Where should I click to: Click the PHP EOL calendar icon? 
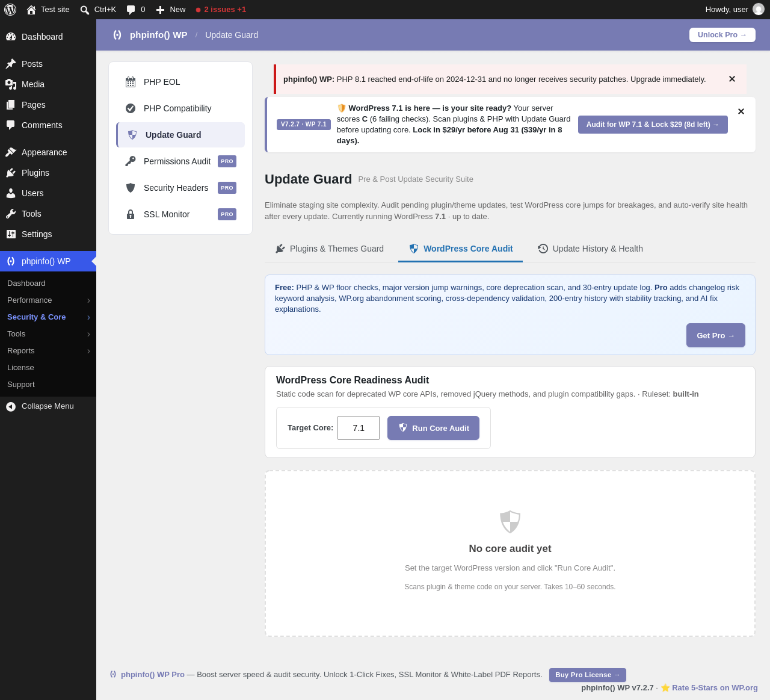[131, 82]
